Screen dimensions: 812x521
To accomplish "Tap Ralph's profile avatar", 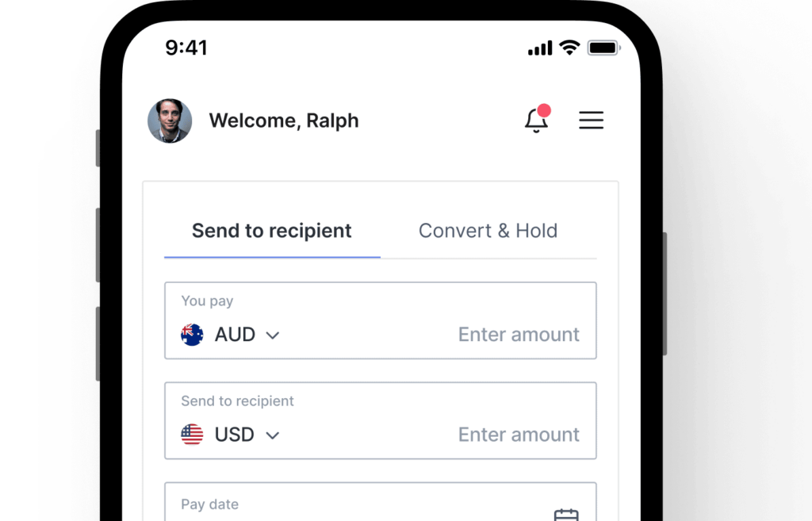I will 170,121.
